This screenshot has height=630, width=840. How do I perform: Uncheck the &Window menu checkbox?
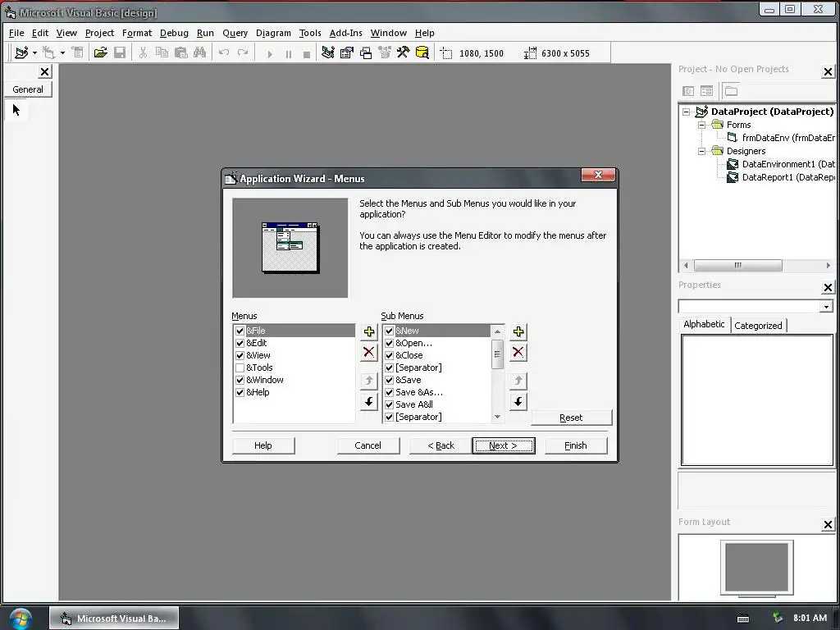pos(240,381)
